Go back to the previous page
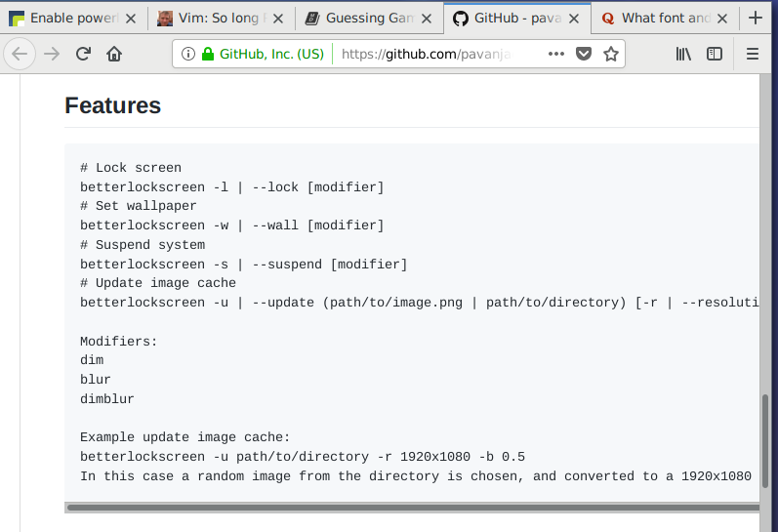The height and width of the screenshot is (532, 778). tap(20, 54)
